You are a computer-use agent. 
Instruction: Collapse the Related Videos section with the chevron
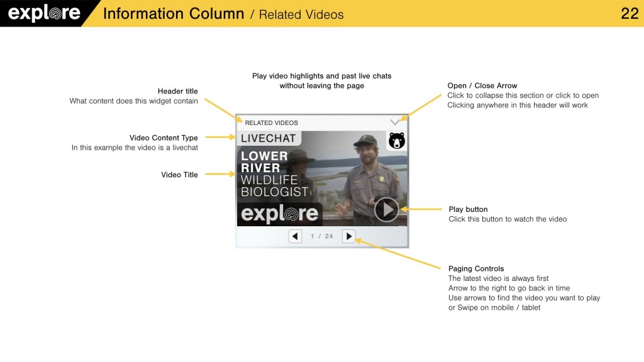click(x=395, y=123)
